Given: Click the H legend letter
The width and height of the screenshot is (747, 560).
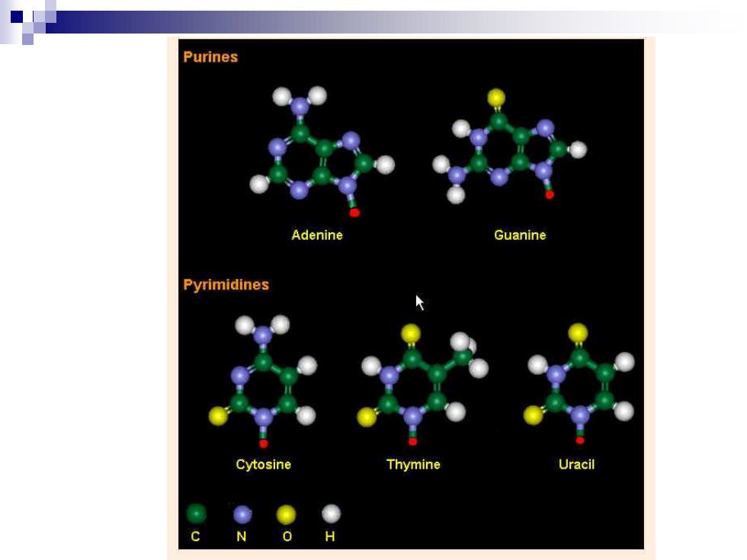Looking at the screenshot, I should point(329,536).
